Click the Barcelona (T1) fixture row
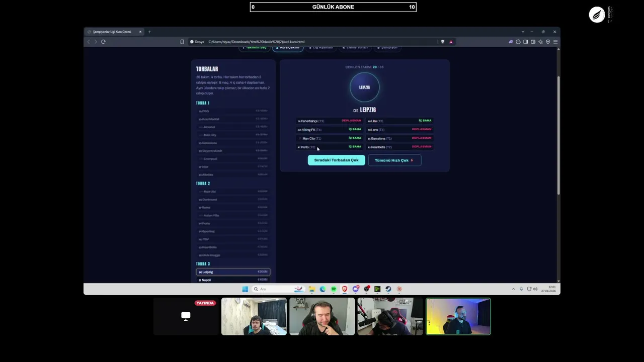 (x=400, y=138)
